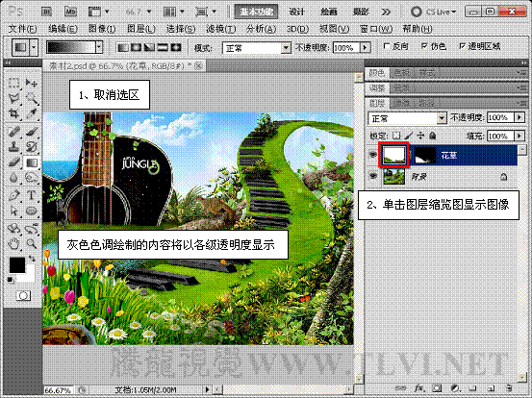Select the Eyedropper tool
The width and height of the screenshot is (532, 398).
click(x=32, y=113)
